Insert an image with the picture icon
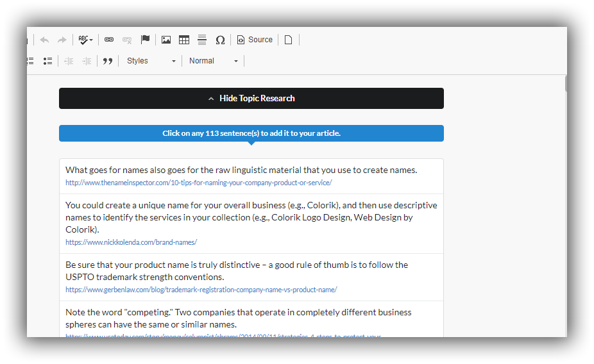Viewport: 594px width, 364px height. (166, 40)
